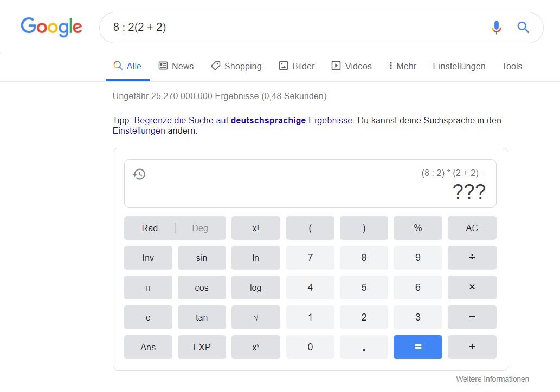This screenshot has width=560, height=392.
Task: Click the AC clear button
Action: 472,228
